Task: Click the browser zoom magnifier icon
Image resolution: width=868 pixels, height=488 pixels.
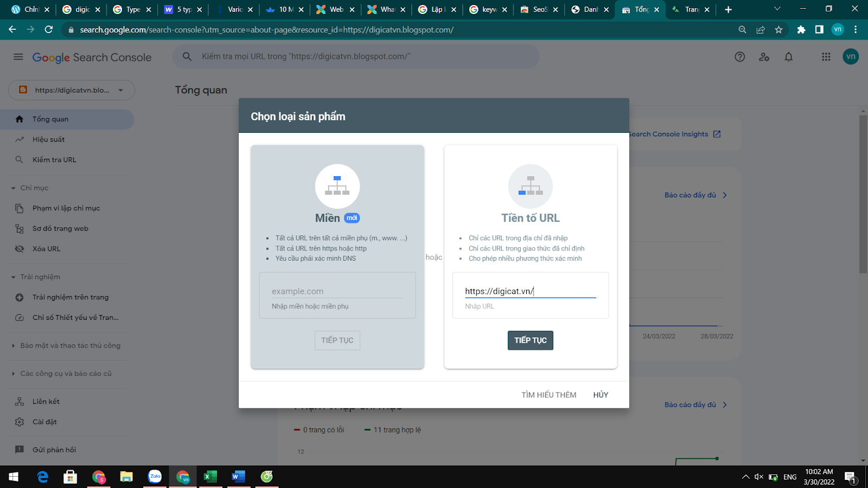Action: (x=743, y=30)
